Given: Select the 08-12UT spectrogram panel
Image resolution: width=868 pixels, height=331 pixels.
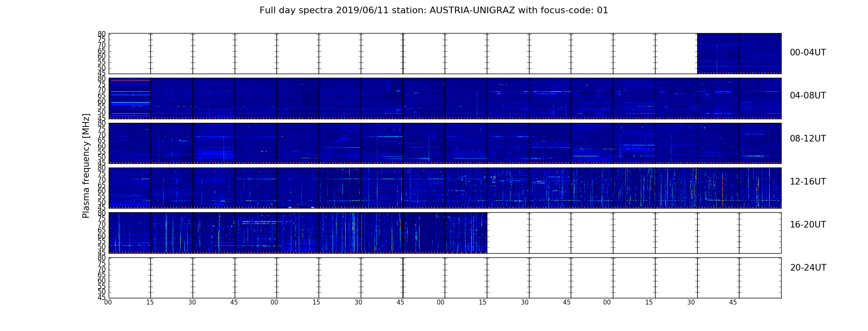Looking at the screenshot, I should 445,143.
